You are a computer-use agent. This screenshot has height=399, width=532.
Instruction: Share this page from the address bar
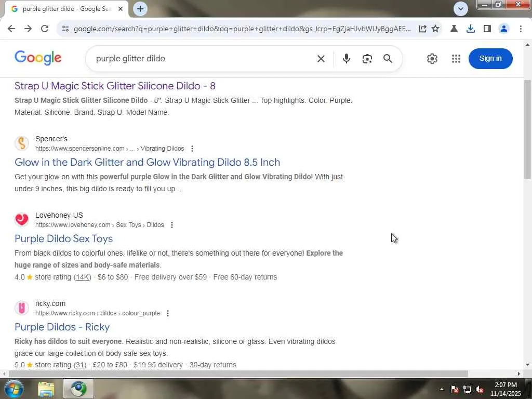click(422, 29)
